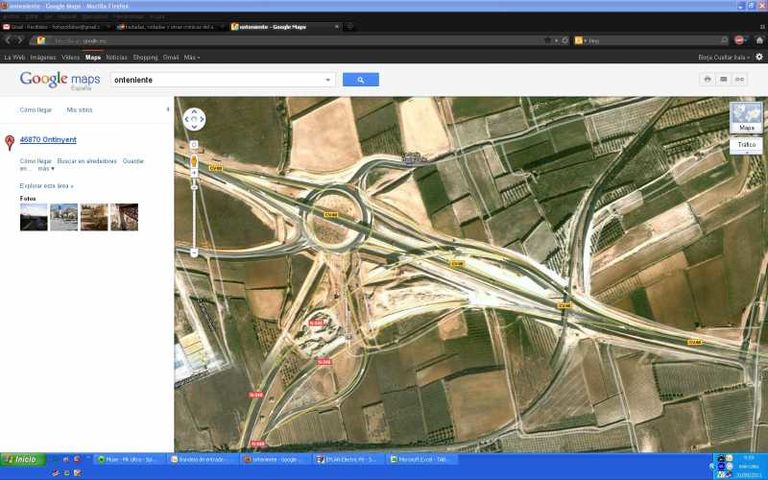This screenshot has height=480, width=768.
Task: Switch to the Mapa view thumbnail
Action: tap(746, 118)
